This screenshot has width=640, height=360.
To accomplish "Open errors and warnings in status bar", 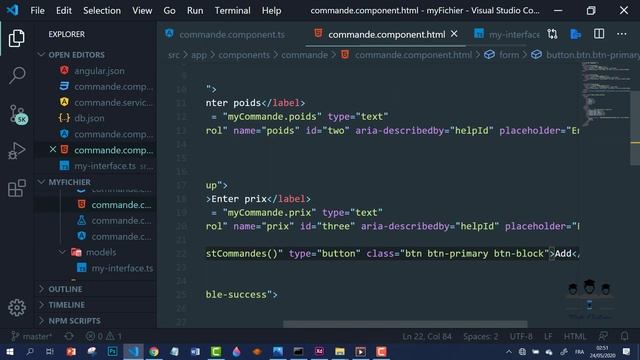I will tap(104, 336).
